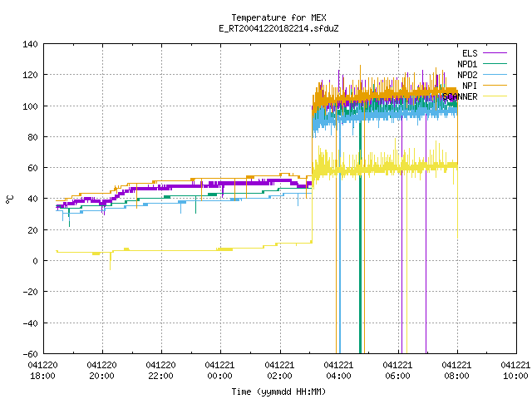Click the y-axis label 140
532x399 pixels.
[x=30, y=44]
